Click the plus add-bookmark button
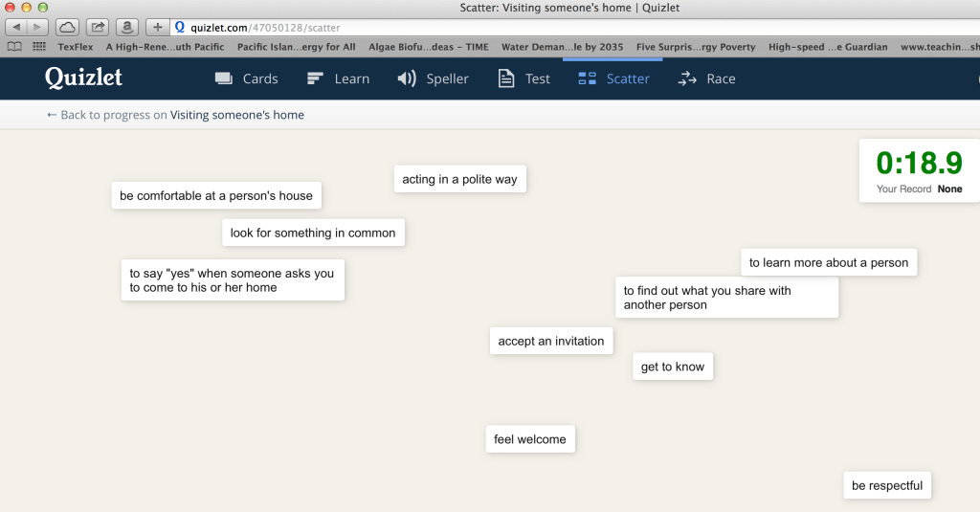980x512 pixels. (158, 27)
